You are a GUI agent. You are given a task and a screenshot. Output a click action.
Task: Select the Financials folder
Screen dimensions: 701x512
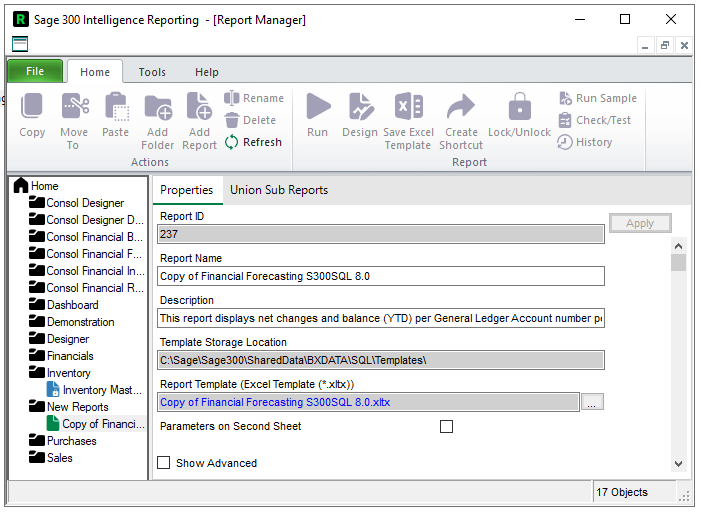(61, 355)
